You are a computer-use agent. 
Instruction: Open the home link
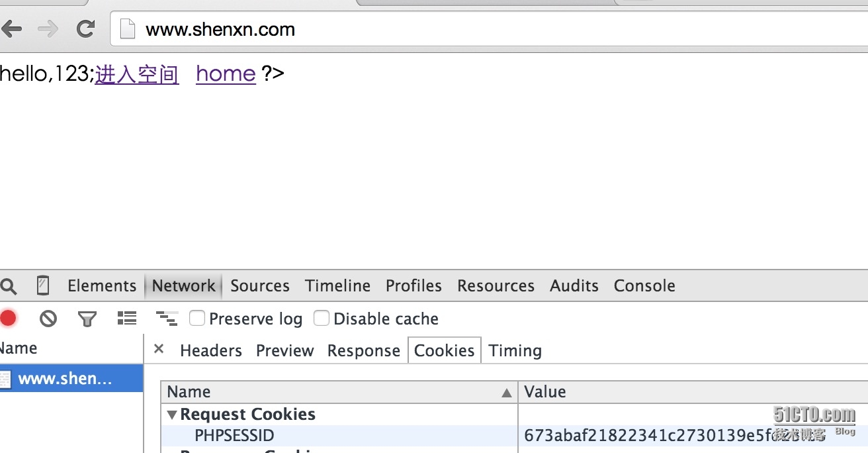(226, 74)
